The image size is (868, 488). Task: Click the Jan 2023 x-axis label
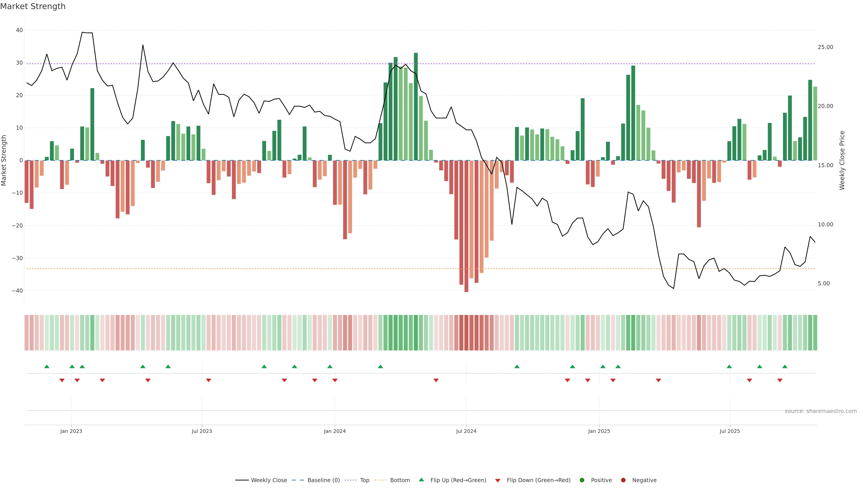[71, 431]
